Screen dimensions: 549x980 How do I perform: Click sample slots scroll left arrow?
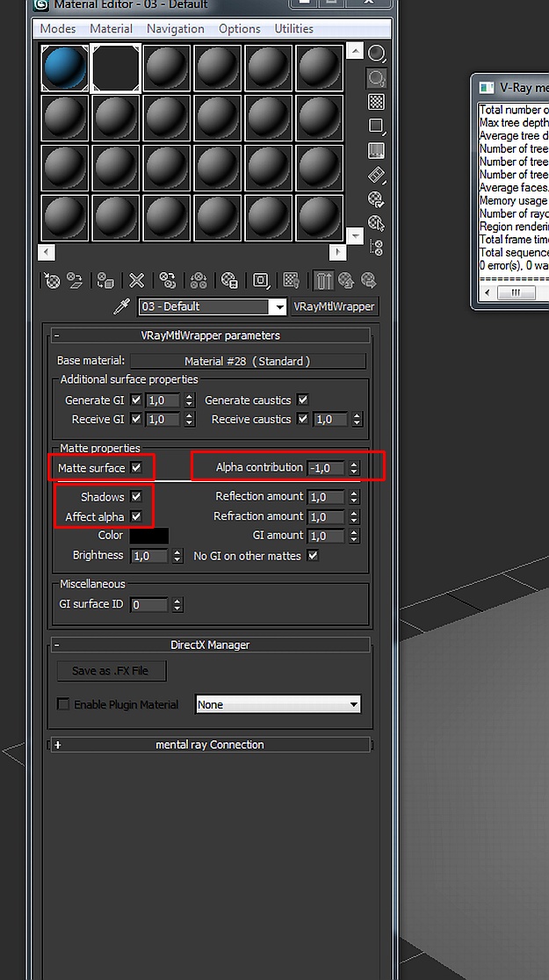click(47, 252)
